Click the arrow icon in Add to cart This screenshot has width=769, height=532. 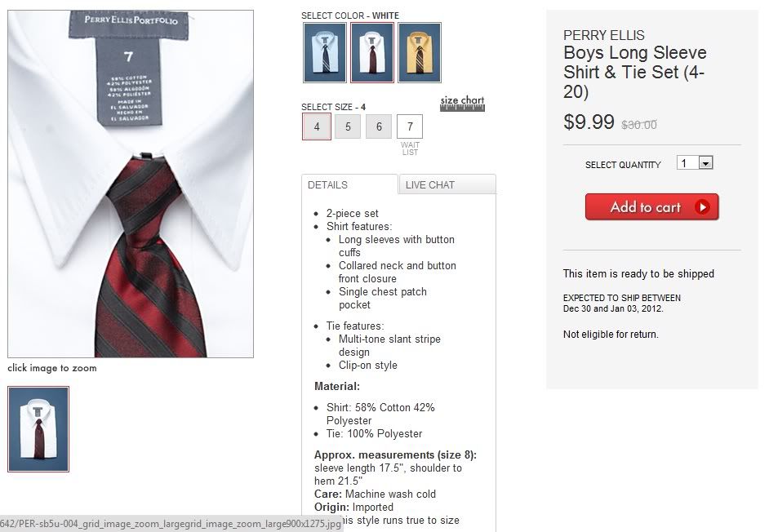point(702,207)
